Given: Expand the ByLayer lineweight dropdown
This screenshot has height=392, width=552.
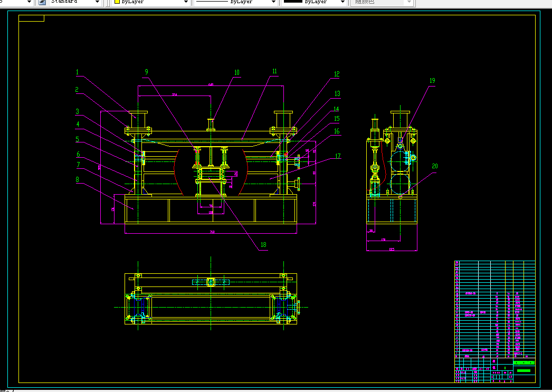Looking at the screenshot, I should [342, 2].
